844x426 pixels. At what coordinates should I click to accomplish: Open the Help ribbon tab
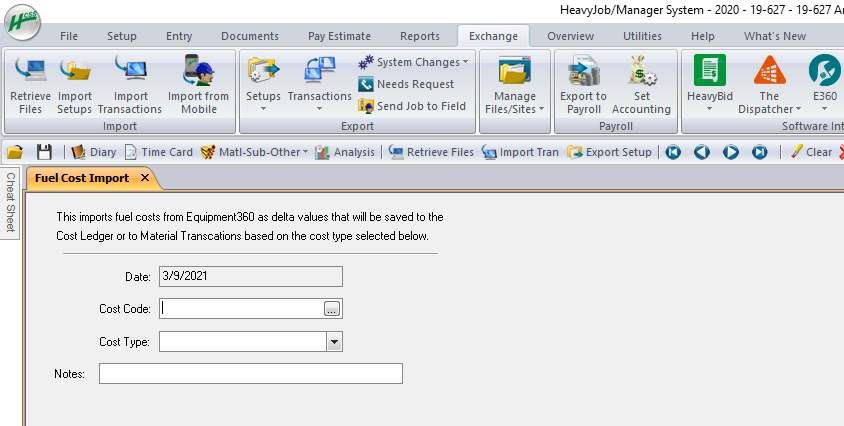click(x=702, y=36)
